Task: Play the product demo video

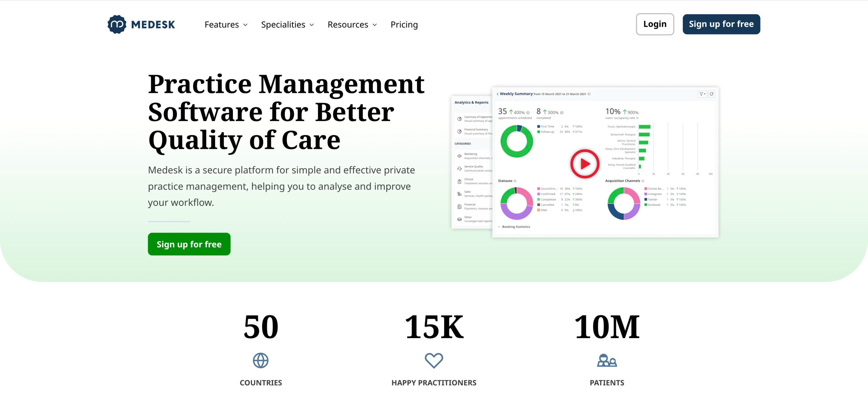Action: [584, 164]
